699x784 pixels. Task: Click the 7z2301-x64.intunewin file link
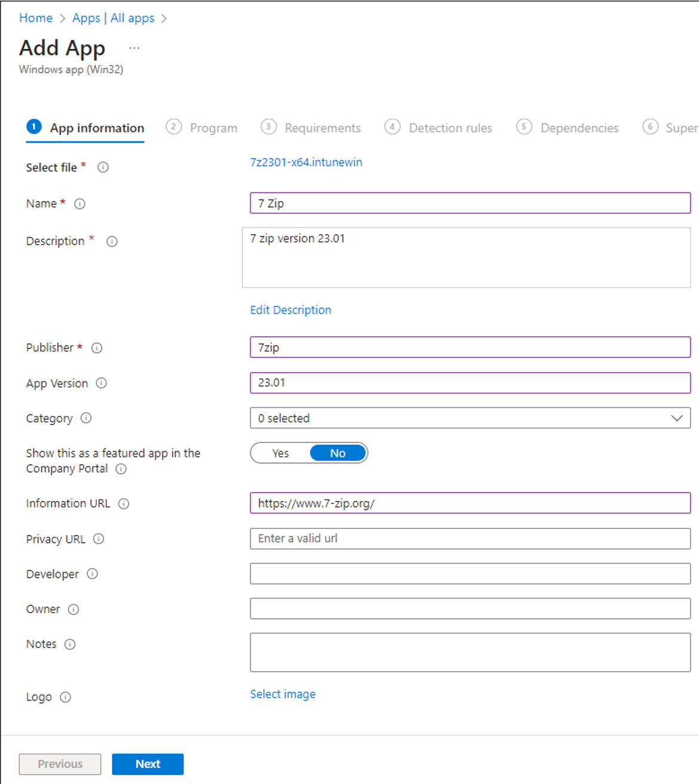[x=306, y=162]
